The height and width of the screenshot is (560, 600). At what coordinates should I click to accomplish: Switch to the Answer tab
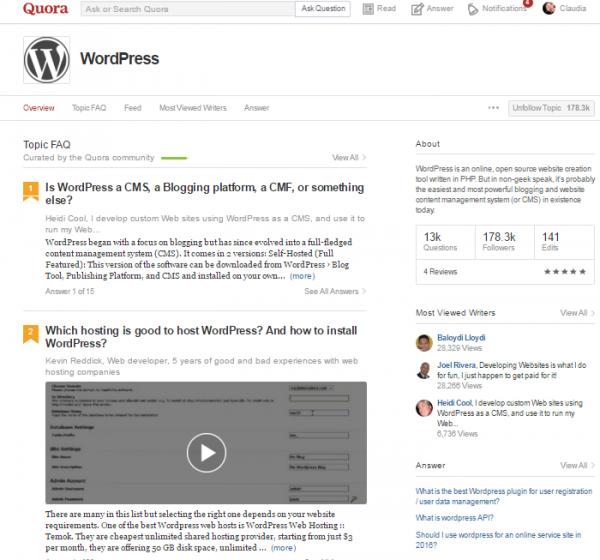[x=256, y=108]
